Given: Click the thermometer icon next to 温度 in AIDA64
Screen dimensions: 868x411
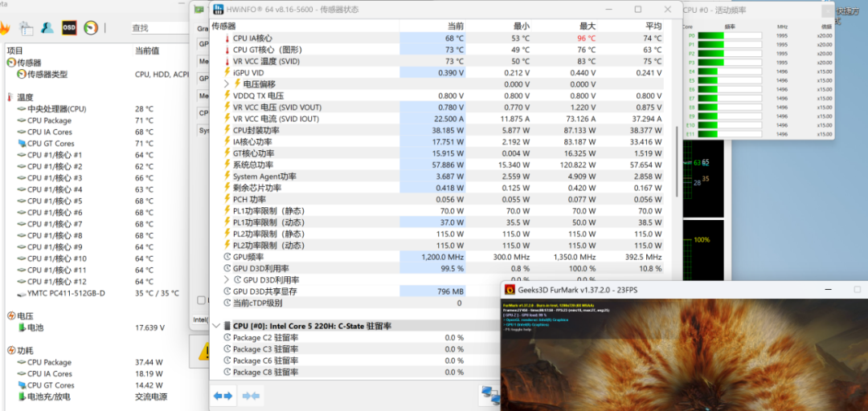Looking at the screenshot, I should pyautogui.click(x=10, y=97).
